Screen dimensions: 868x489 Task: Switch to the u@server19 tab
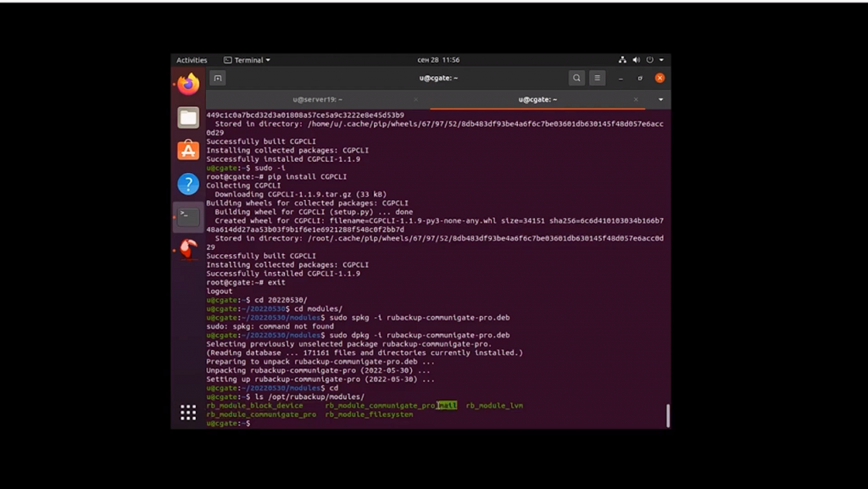tap(317, 99)
